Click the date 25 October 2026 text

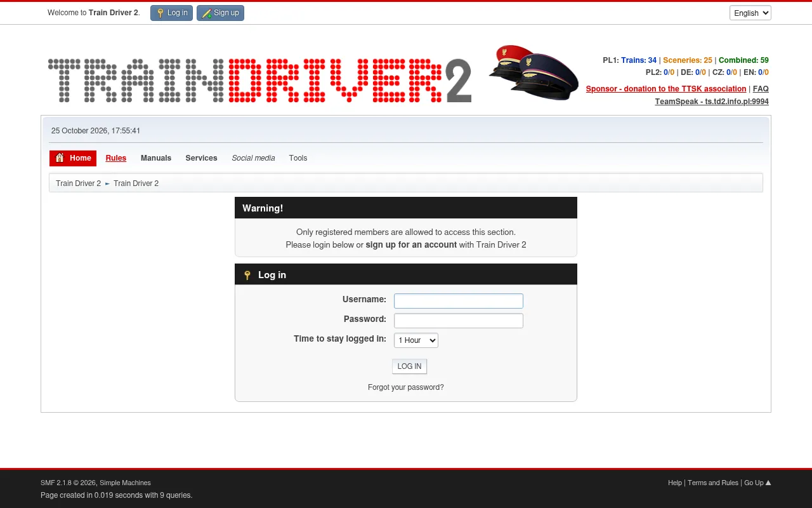click(96, 131)
